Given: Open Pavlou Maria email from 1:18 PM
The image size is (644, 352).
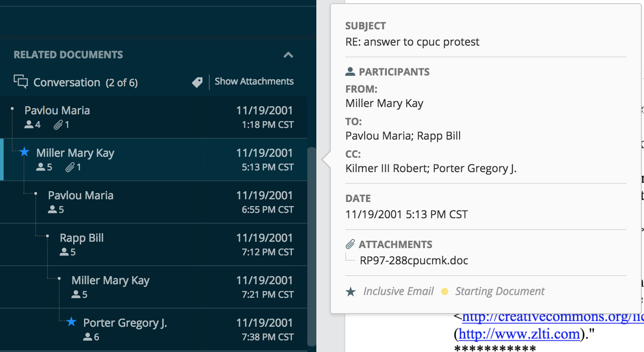Looking at the screenshot, I should tap(154, 117).
